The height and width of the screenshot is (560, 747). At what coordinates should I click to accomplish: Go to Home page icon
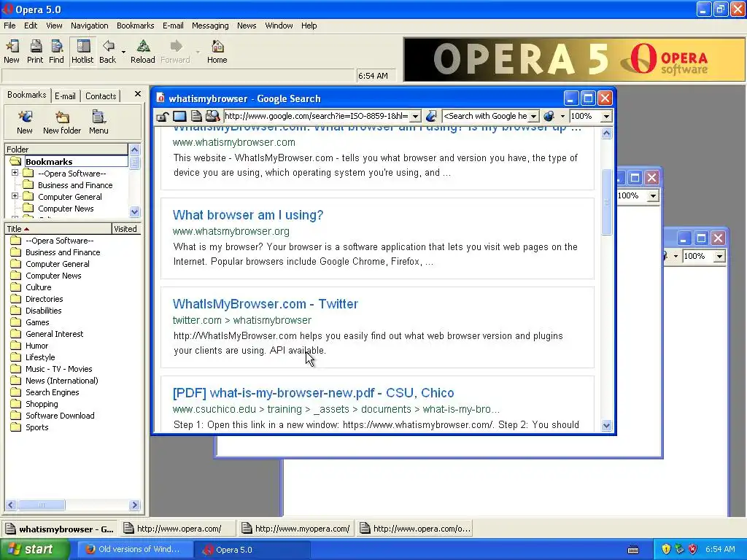click(x=217, y=52)
